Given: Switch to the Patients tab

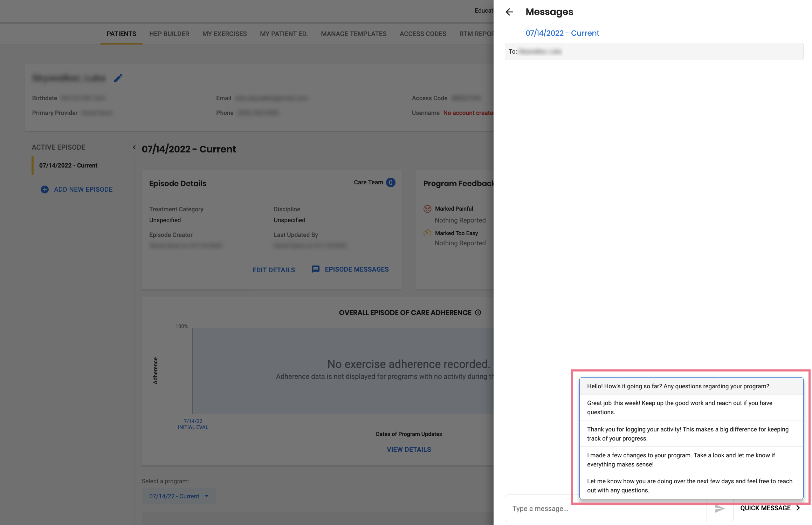Looking at the screenshot, I should (x=121, y=34).
